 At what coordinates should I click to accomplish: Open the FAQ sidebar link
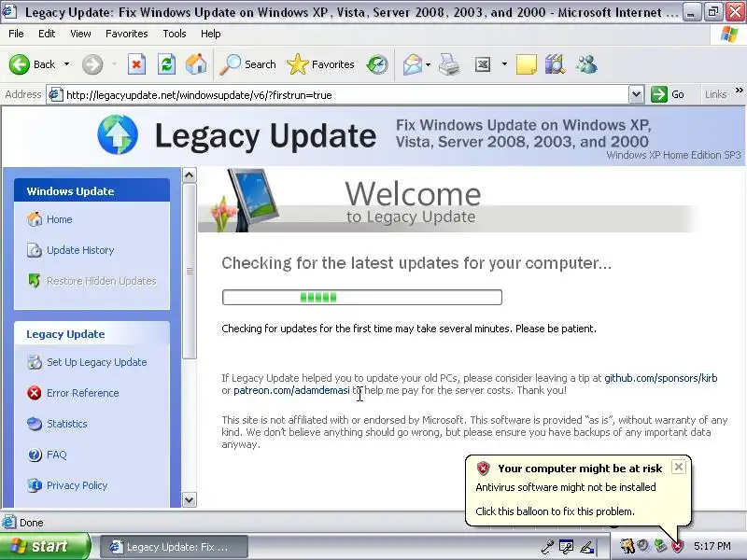[x=57, y=455]
